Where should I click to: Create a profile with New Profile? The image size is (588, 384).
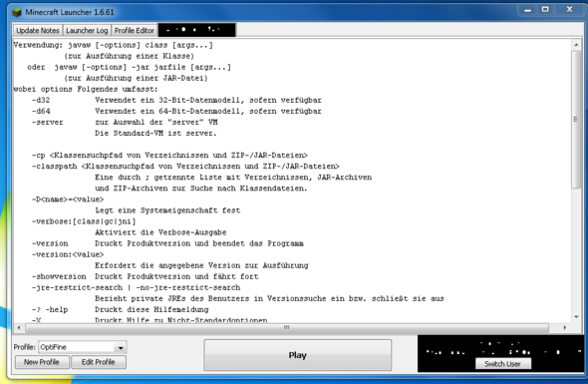coord(42,362)
